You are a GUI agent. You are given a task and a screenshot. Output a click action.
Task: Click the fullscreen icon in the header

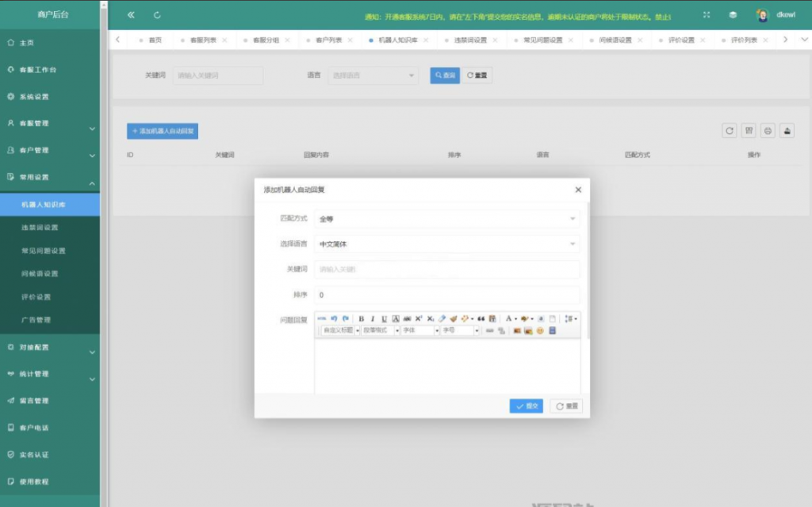click(x=707, y=15)
